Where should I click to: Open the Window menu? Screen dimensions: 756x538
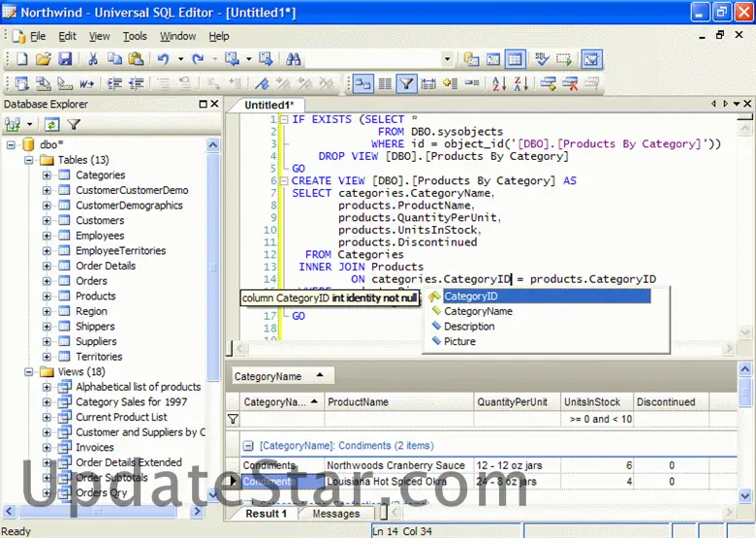(x=178, y=36)
